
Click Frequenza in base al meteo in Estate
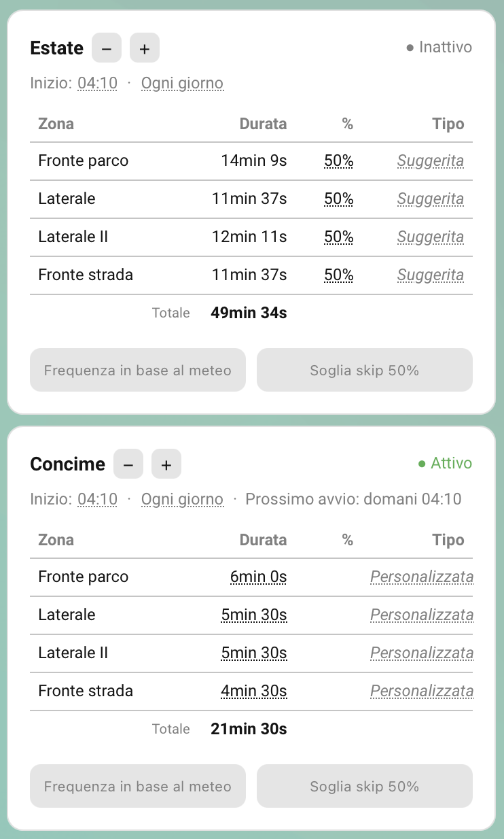point(138,370)
